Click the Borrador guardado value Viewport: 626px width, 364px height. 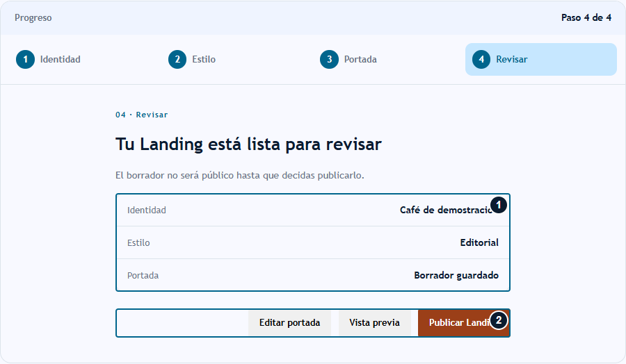tap(456, 276)
